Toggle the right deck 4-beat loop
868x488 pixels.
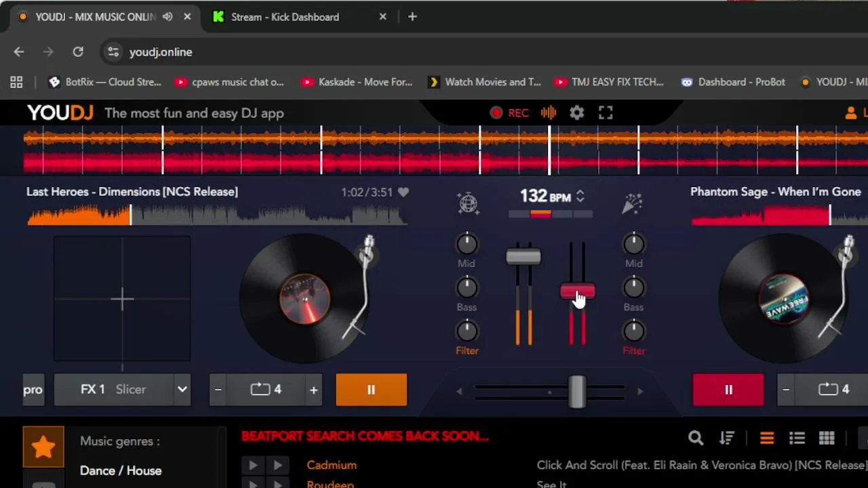tap(833, 390)
